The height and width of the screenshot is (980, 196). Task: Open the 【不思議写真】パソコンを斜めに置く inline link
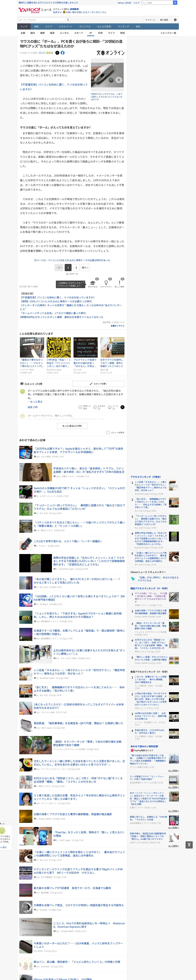tap(54, 87)
